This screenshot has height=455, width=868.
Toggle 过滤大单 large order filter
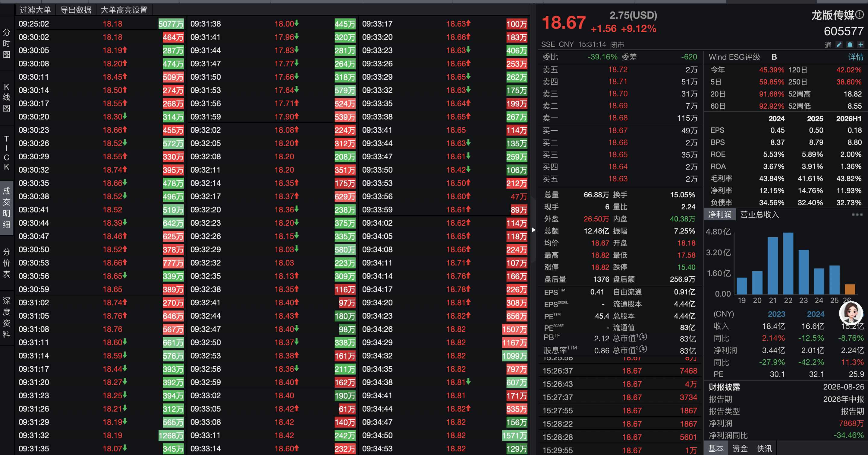tap(35, 10)
